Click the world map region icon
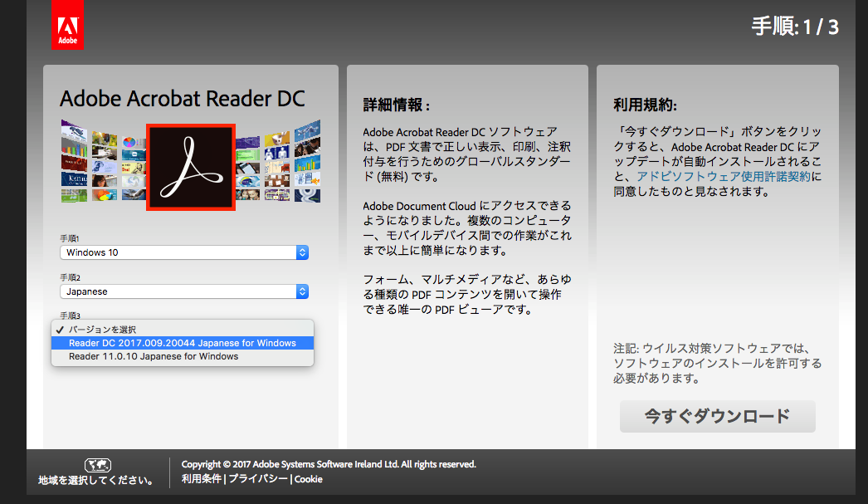 (97, 465)
